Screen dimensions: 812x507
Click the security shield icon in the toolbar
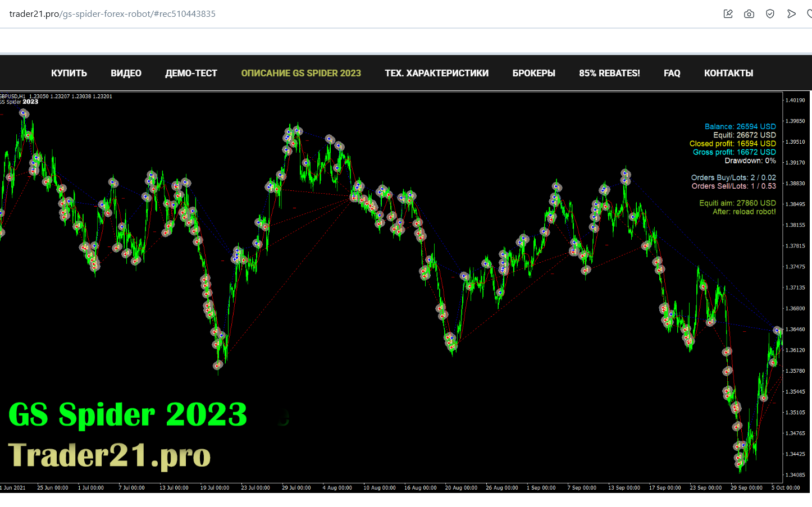[770, 14]
